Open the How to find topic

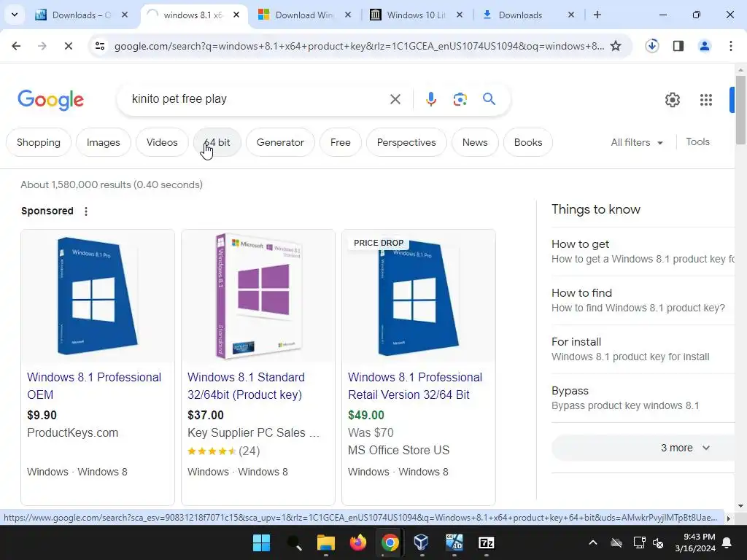(643, 300)
